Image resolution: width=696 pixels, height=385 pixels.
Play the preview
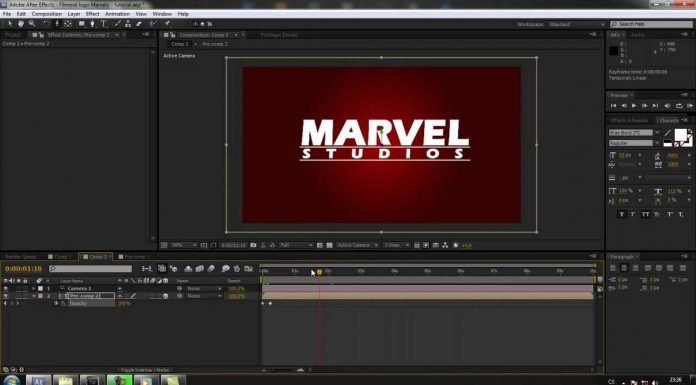click(x=634, y=106)
